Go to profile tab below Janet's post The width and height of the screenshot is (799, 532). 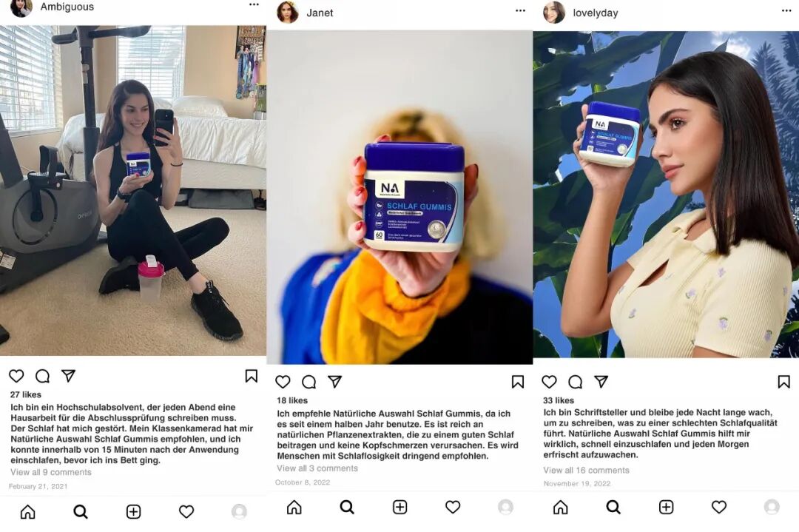505,507
